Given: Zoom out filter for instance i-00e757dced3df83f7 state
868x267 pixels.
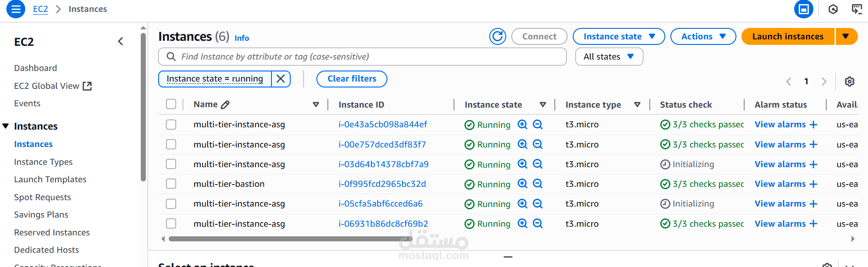Looking at the screenshot, I should (538, 144).
